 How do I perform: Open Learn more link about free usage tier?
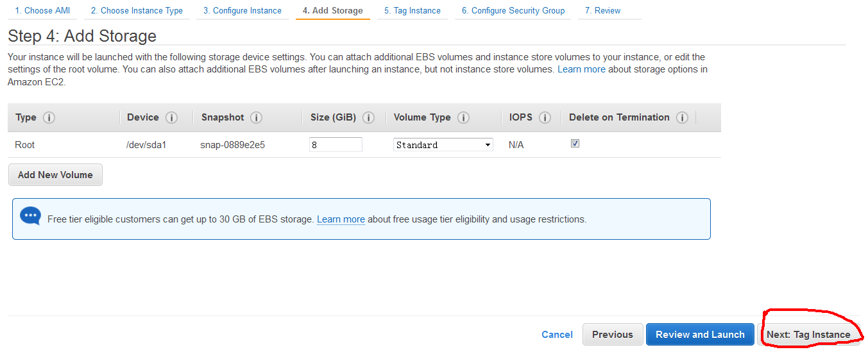(x=341, y=219)
